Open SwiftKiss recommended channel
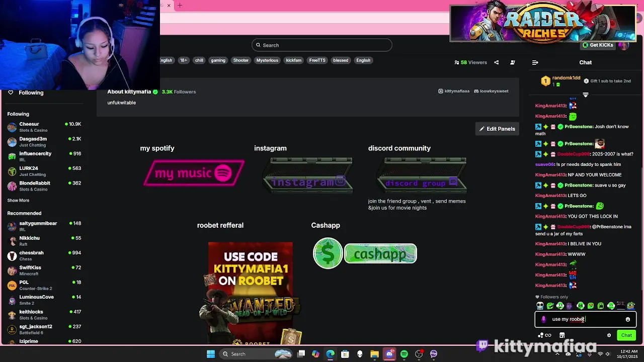Image resolution: width=644 pixels, height=362 pixels. [x=44, y=270]
